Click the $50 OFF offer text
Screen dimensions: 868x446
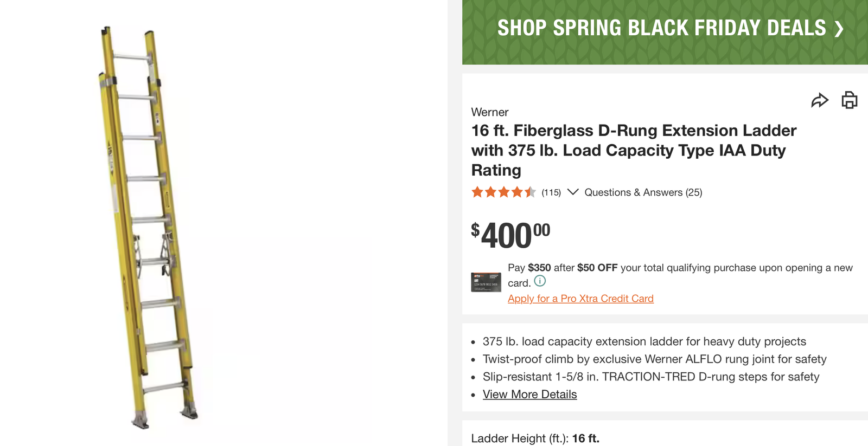click(597, 268)
